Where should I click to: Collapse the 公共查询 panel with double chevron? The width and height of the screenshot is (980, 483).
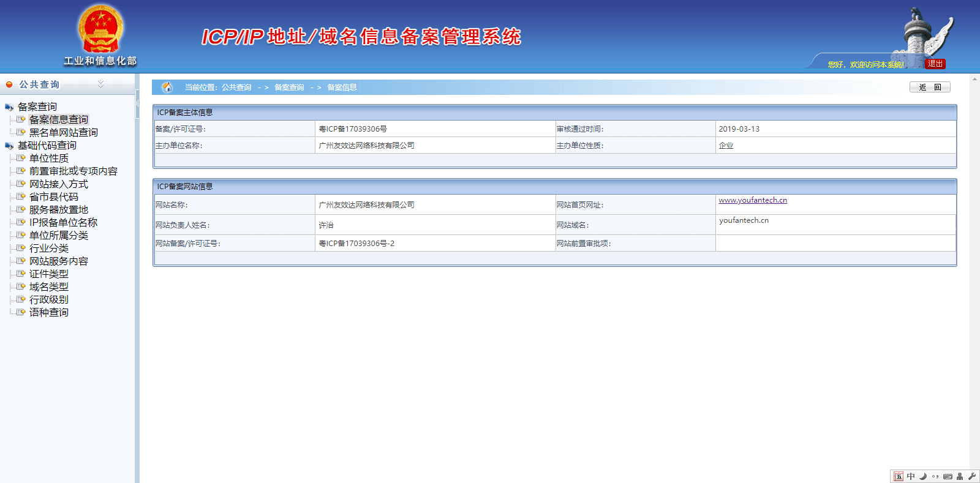click(x=101, y=84)
